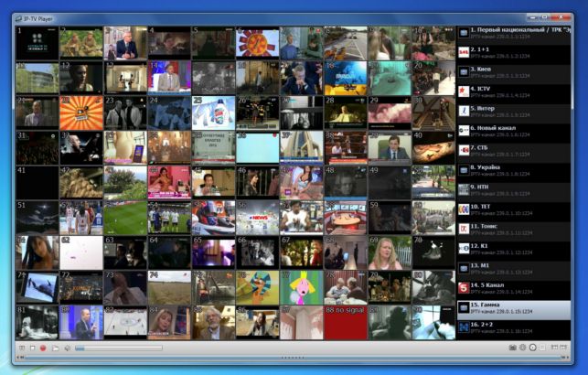Open thumbnail 74 showing a field
Screen dimensions: 588x375
[x=169, y=287]
